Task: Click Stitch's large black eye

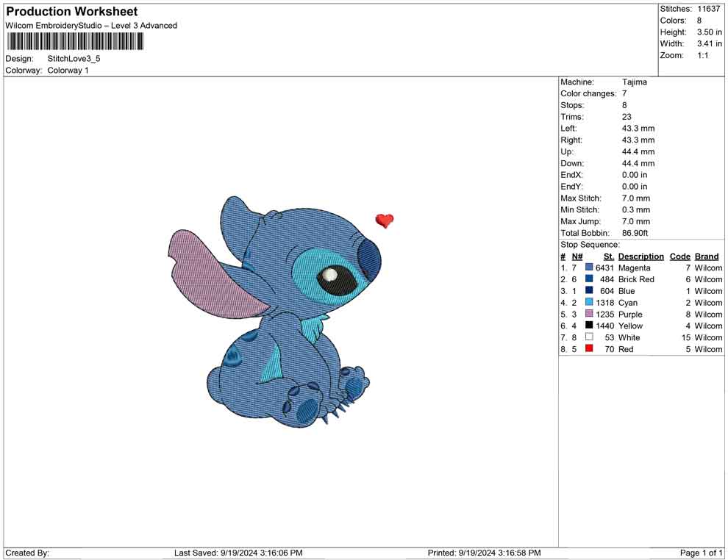Action: (x=335, y=279)
